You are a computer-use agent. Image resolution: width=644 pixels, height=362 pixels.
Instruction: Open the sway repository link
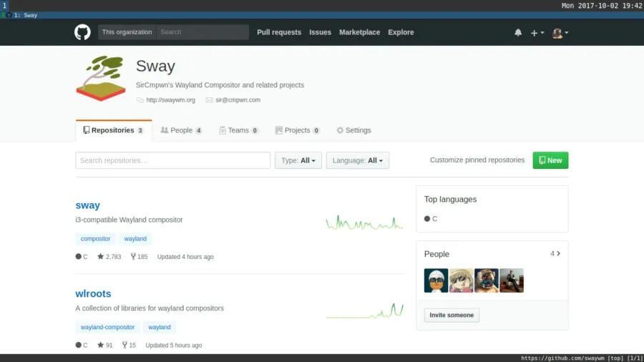(87, 205)
